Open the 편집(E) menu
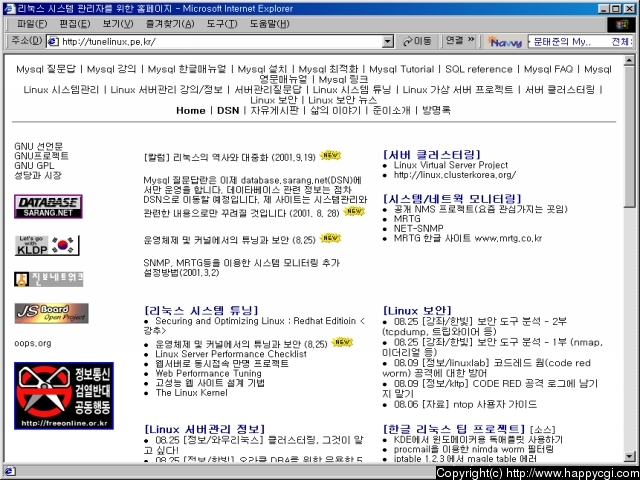Viewport: 640px width, 480px height. coord(75,24)
